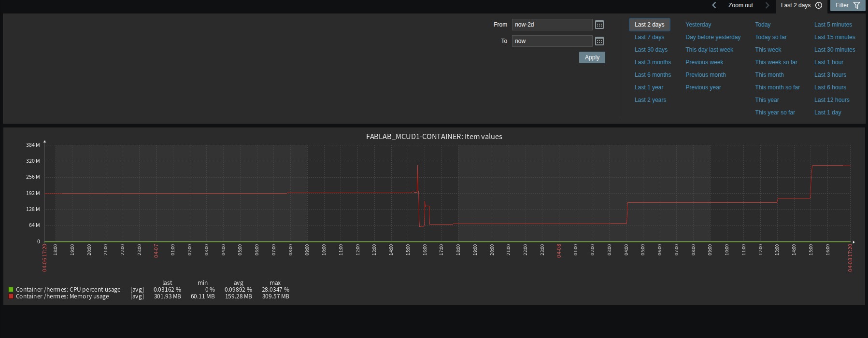This screenshot has height=338, width=868.
Task: Select the Last 7 days range
Action: 649,37
